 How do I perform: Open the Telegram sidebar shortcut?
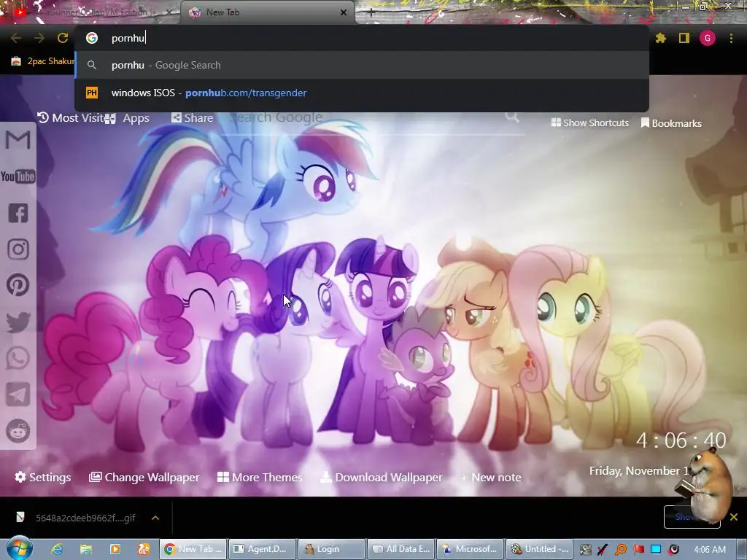[x=18, y=394]
